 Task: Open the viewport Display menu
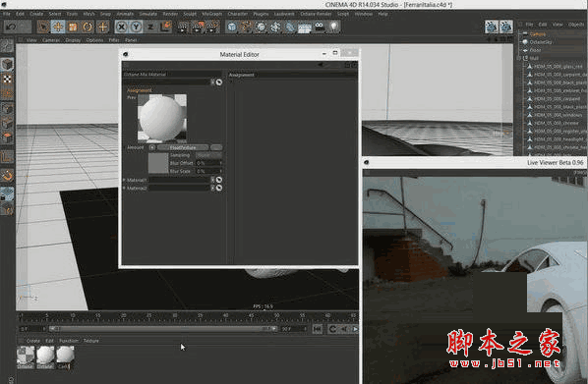click(73, 40)
